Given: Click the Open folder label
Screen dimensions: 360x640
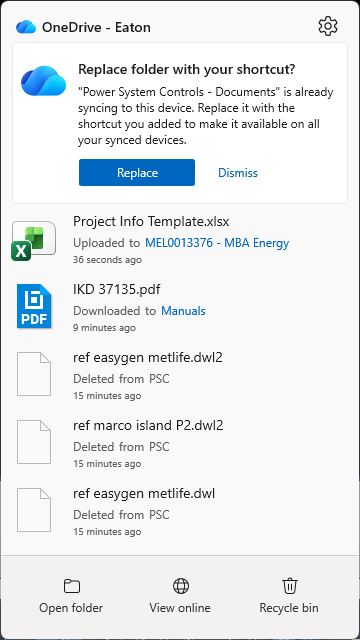Looking at the screenshot, I should coord(71,608).
